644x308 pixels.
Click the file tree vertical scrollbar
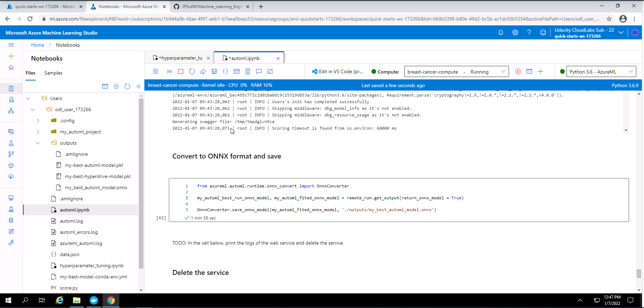[x=141, y=184]
